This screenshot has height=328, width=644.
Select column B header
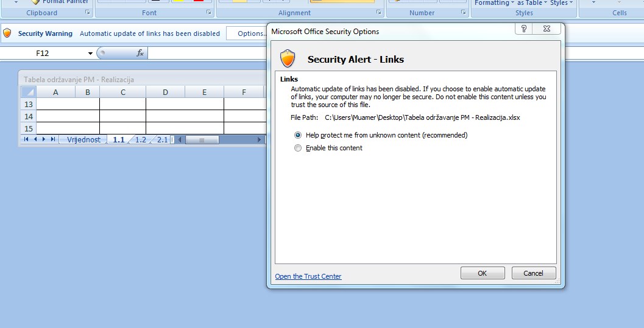coord(88,92)
